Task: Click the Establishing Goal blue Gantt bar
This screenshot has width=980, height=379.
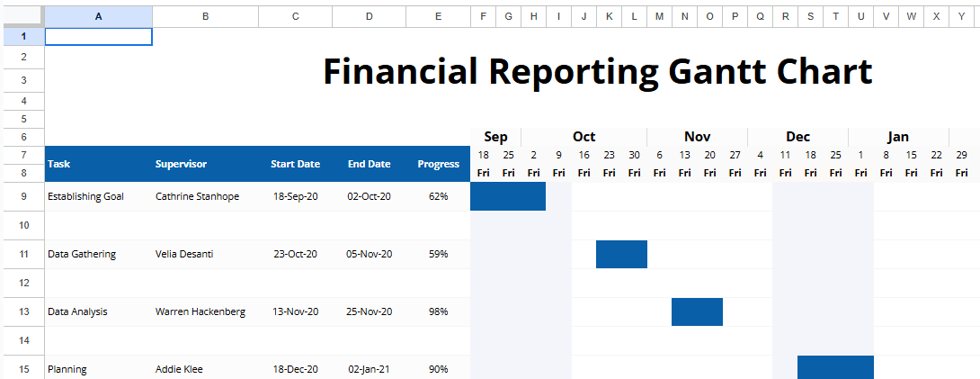Action: 507,196
